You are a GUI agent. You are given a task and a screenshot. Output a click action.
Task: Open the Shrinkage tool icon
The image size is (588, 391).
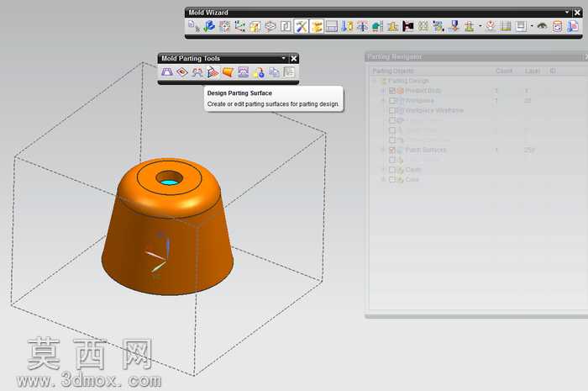point(255,26)
